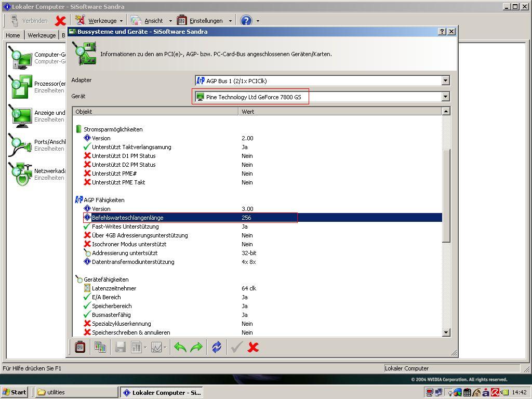Viewport: 532px width, 399px height.
Task: Open the Adapter combo box showing AGP Bus 1
Action: tap(323, 81)
